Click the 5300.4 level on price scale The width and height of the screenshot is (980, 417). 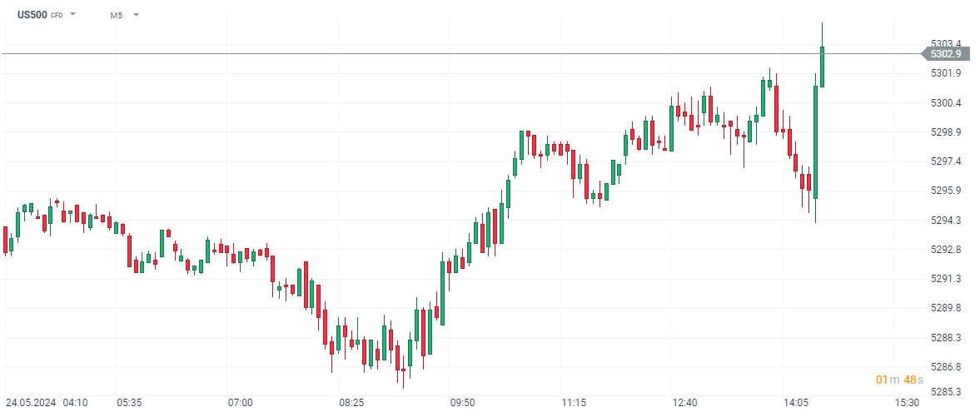point(946,102)
